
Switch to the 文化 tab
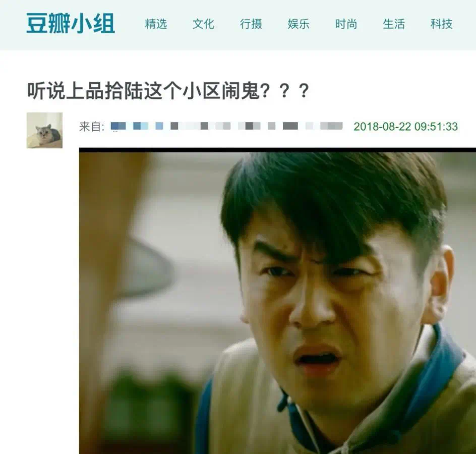(203, 24)
